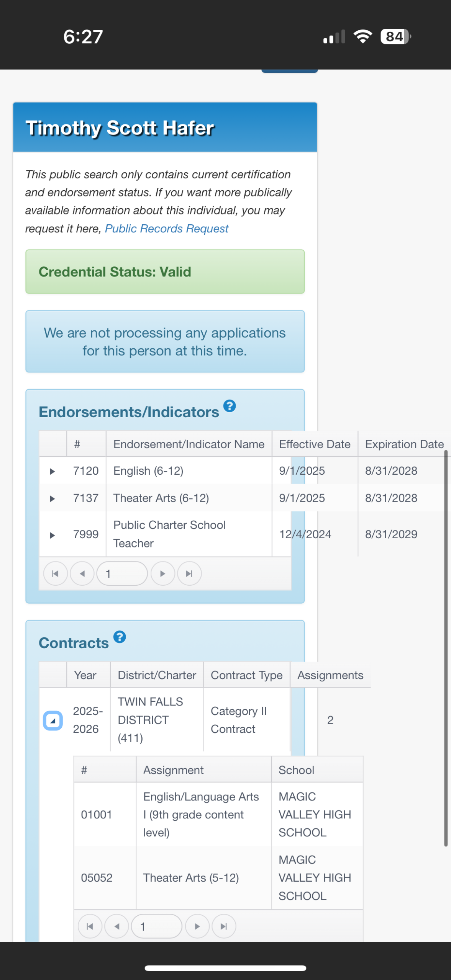Viewport: 451px width, 980px height.
Task: Expand the Theater Arts (6-12) endorsement row
Action: coord(52,498)
